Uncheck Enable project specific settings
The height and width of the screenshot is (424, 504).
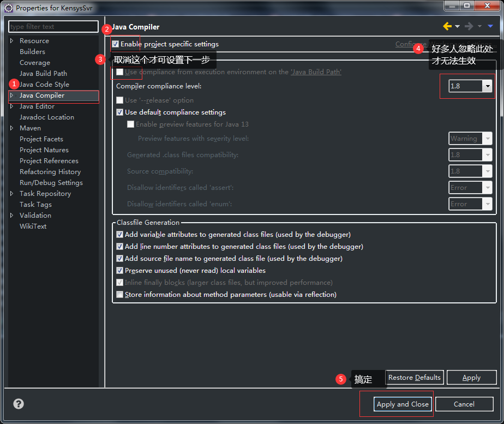(x=120, y=44)
